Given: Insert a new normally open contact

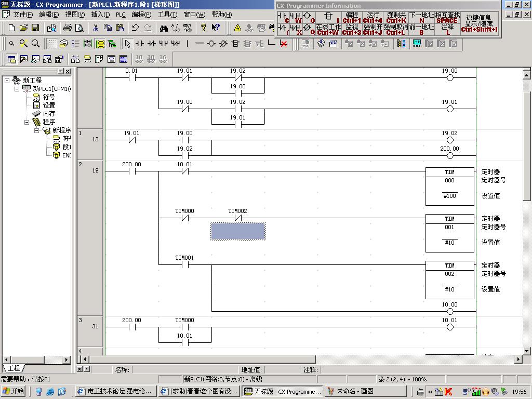Looking at the screenshot, I should point(140,44).
